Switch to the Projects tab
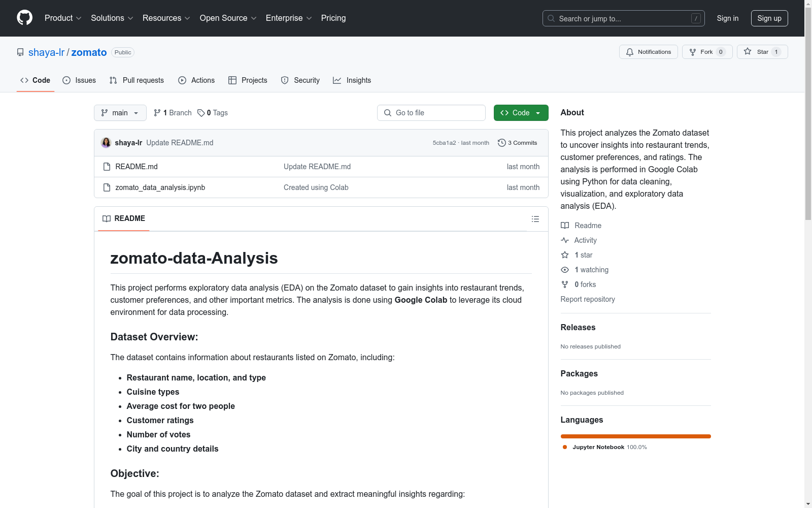The width and height of the screenshot is (812, 508). (x=248, y=80)
